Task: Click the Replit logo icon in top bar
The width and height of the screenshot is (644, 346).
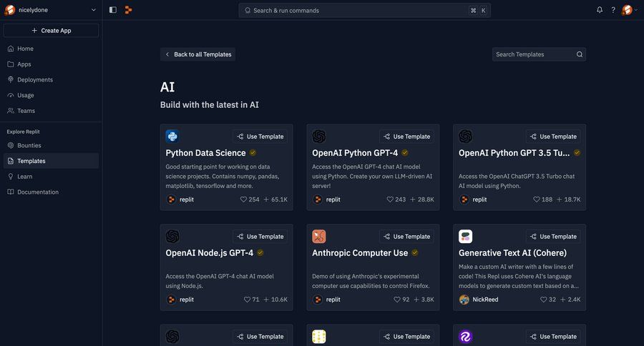Action: [128, 10]
